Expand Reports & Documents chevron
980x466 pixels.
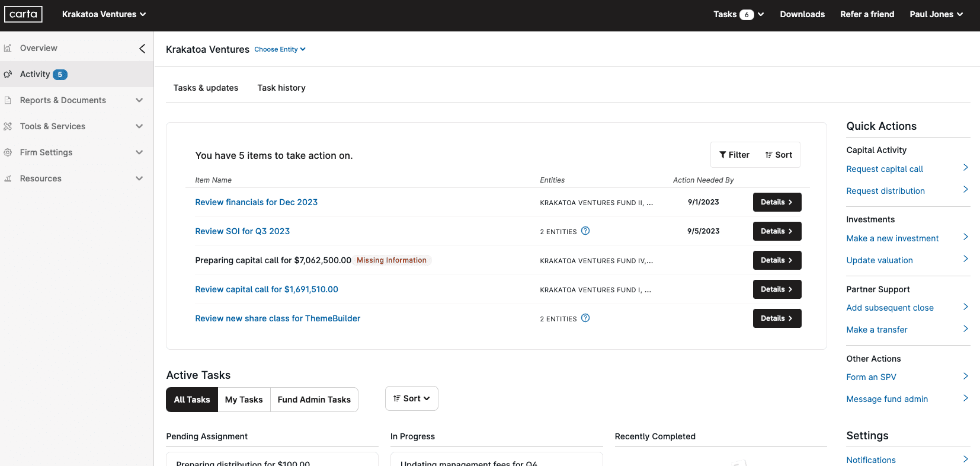pyautogui.click(x=139, y=100)
